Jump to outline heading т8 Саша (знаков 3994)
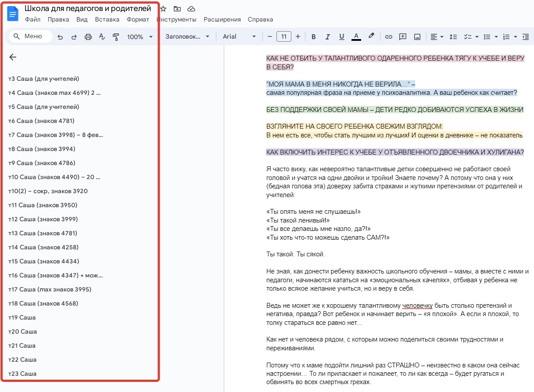This screenshot has width=534, height=392. point(42,149)
